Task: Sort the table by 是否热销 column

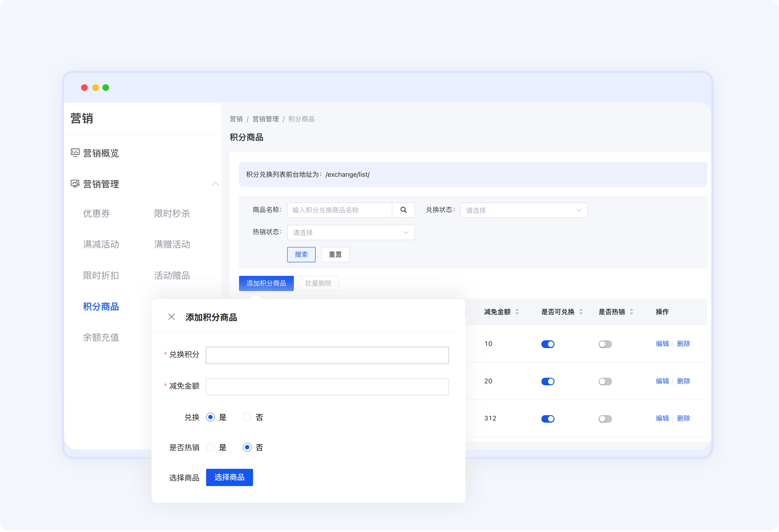Action: [x=631, y=312]
